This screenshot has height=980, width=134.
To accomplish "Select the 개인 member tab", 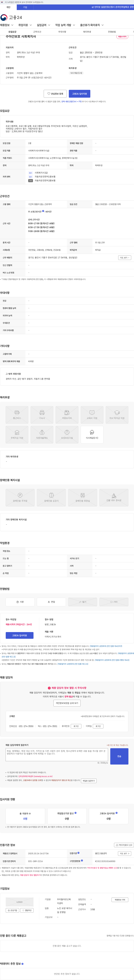I will pos(8,7).
